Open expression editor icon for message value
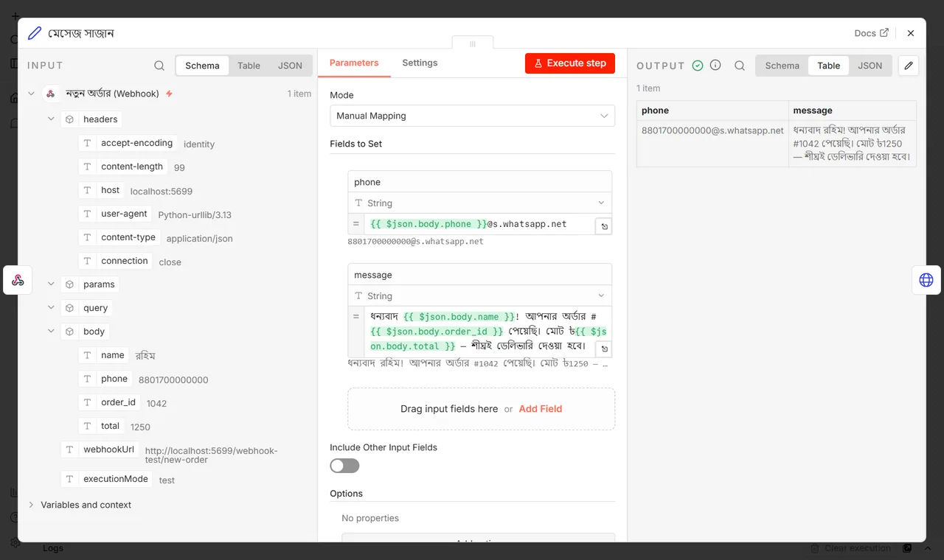Image resolution: width=944 pixels, height=560 pixels. (x=604, y=349)
